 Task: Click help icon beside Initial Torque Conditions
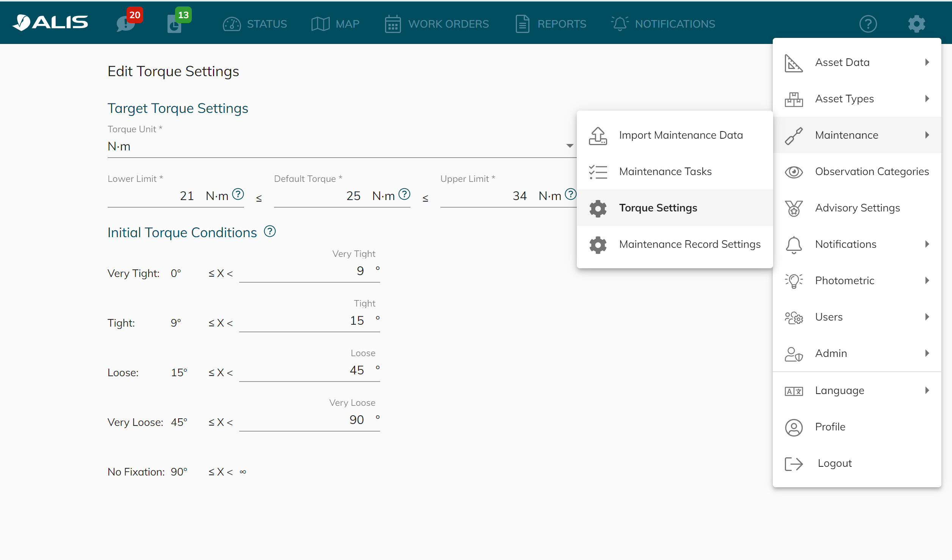[270, 231]
